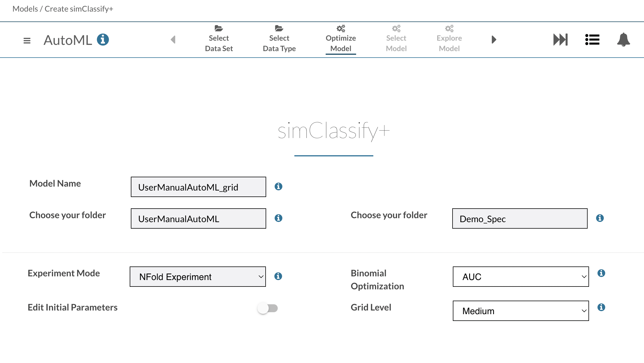The width and height of the screenshot is (644, 363).
Task: Open the notifications bell
Action: [623, 40]
